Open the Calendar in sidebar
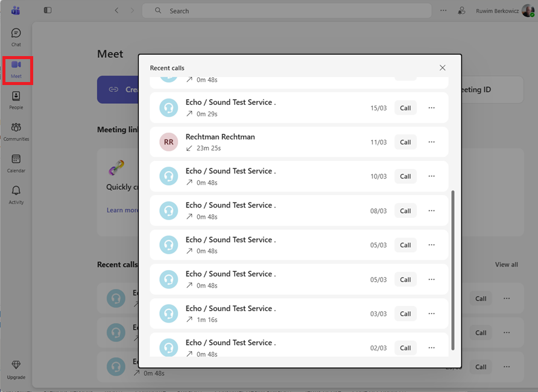Image resolution: width=538 pixels, height=392 pixels. pyautogui.click(x=16, y=163)
